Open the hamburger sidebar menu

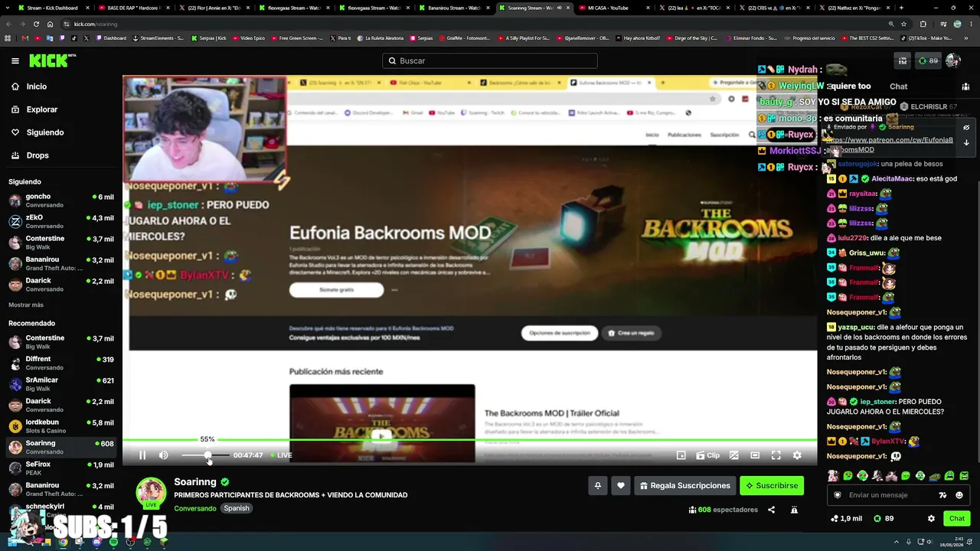(15, 60)
